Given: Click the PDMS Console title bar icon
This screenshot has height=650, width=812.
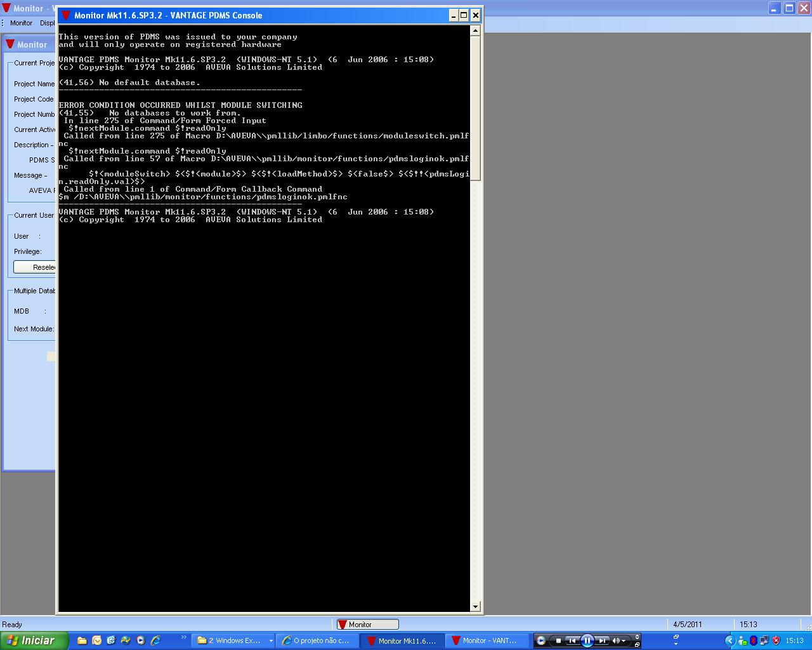Looking at the screenshot, I should [x=66, y=15].
